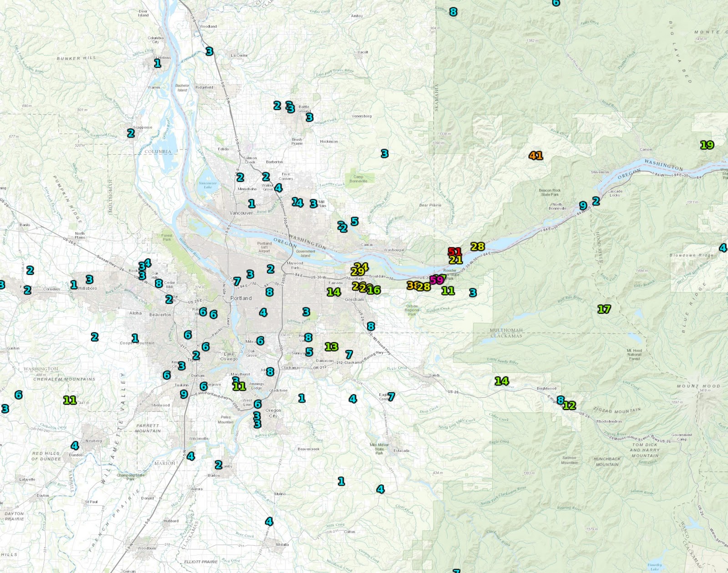Image resolution: width=728 pixels, height=573 pixels.
Task: Click the yellow 21 marker below the red marker
Action: (x=455, y=260)
